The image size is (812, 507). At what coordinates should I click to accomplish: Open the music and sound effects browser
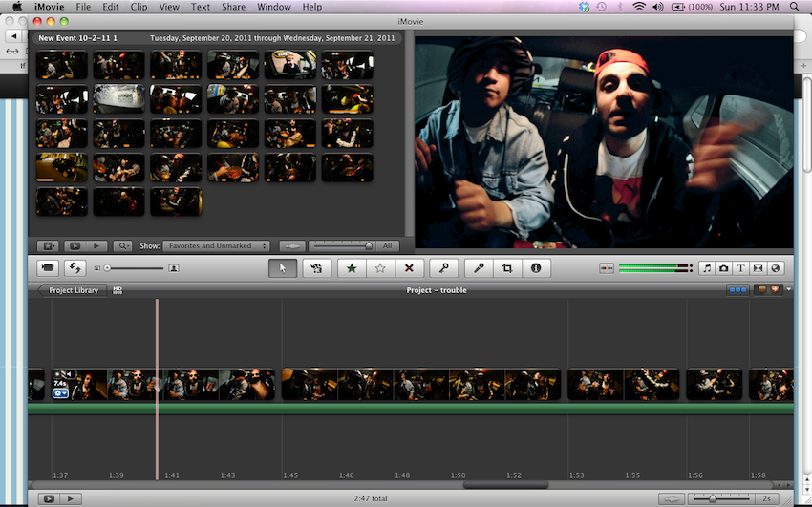707,268
